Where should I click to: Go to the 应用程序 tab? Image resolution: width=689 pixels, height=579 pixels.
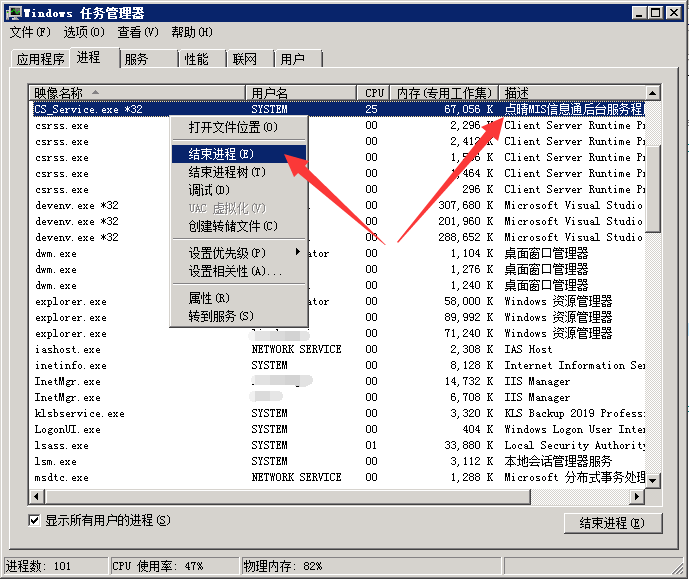pyautogui.click(x=40, y=59)
